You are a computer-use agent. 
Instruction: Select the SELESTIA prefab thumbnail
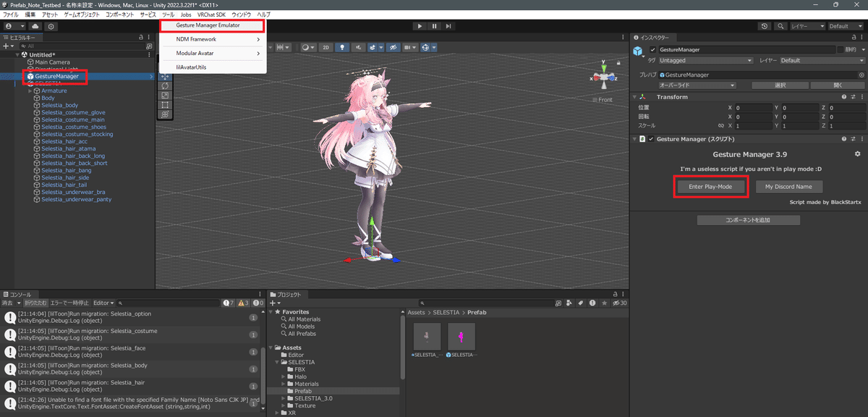(x=461, y=335)
